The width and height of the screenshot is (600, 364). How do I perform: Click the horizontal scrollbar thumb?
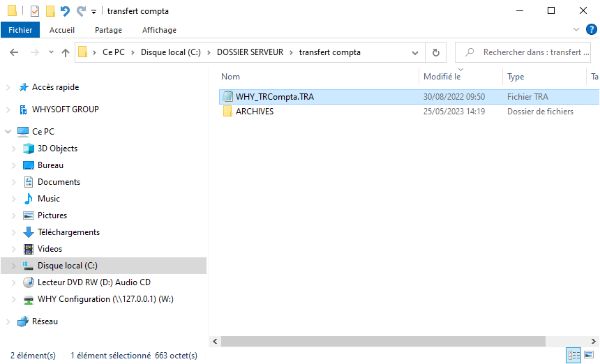(383, 341)
